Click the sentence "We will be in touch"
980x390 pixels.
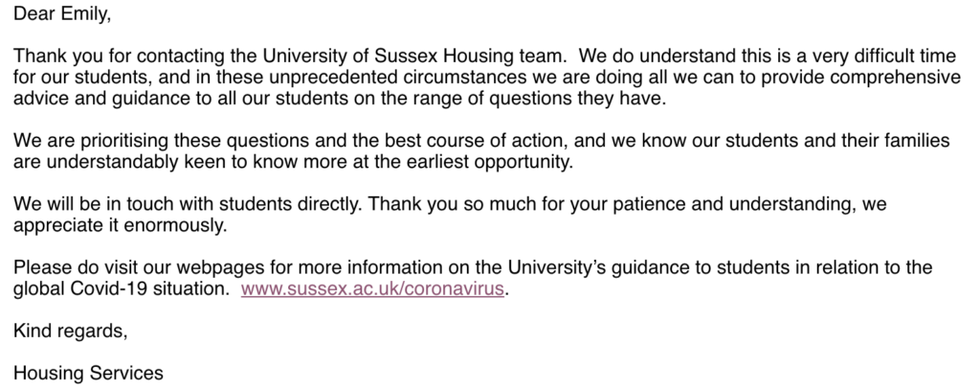click(x=94, y=204)
